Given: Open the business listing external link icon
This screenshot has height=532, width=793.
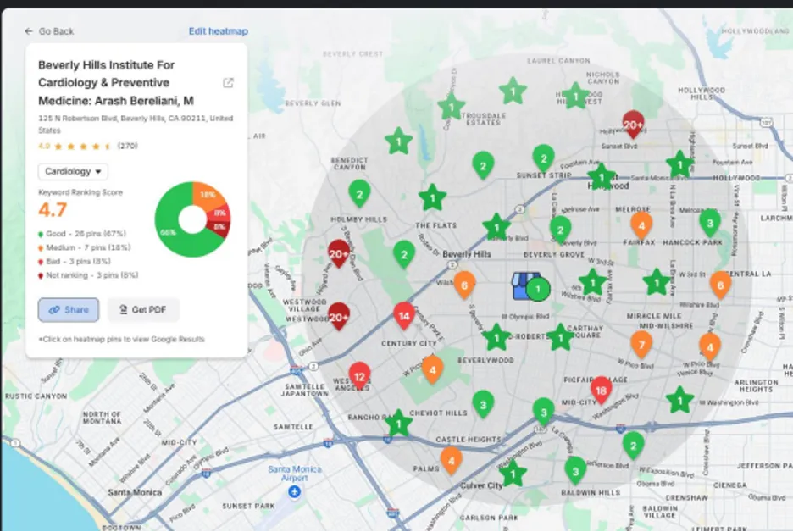Looking at the screenshot, I should [228, 82].
